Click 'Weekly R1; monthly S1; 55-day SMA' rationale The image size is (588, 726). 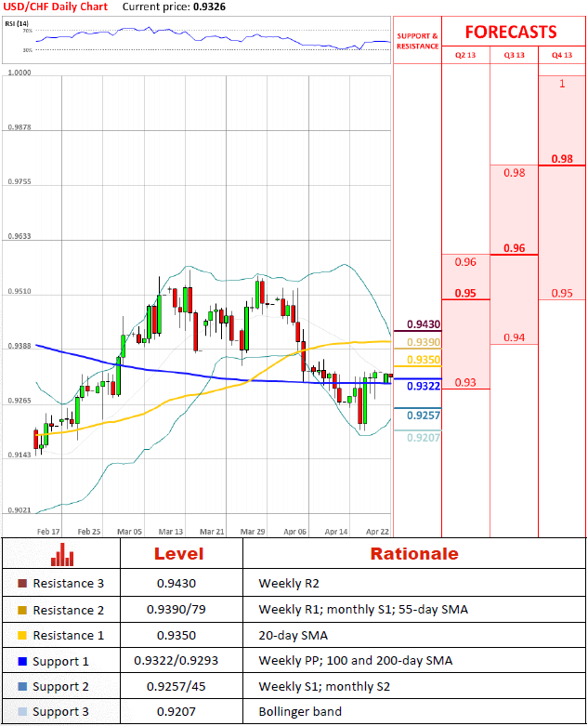pyautogui.click(x=363, y=609)
